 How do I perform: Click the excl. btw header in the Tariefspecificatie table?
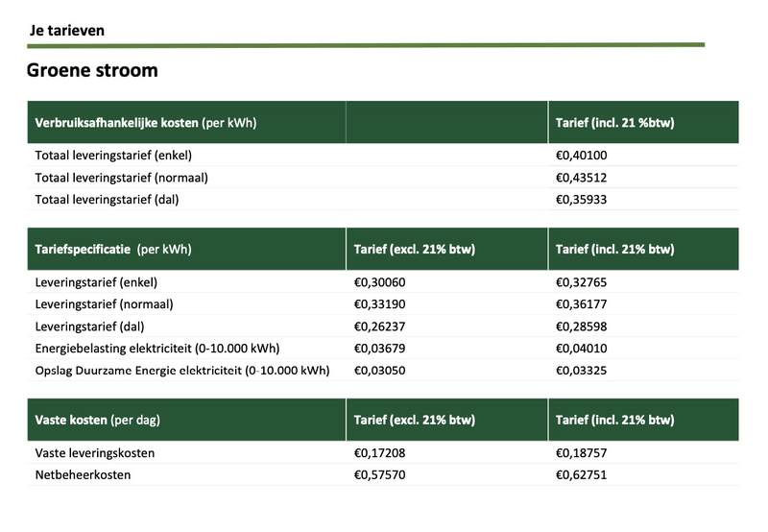pyautogui.click(x=415, y=250)
